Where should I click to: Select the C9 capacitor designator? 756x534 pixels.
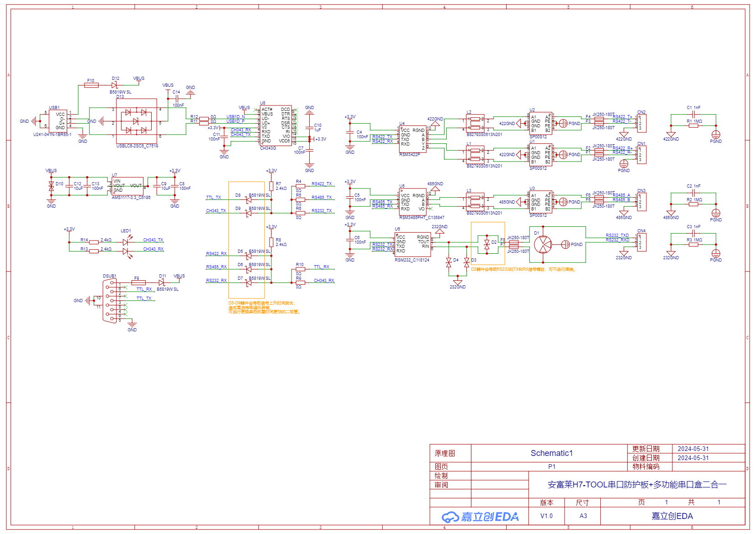tap(164, 184)
